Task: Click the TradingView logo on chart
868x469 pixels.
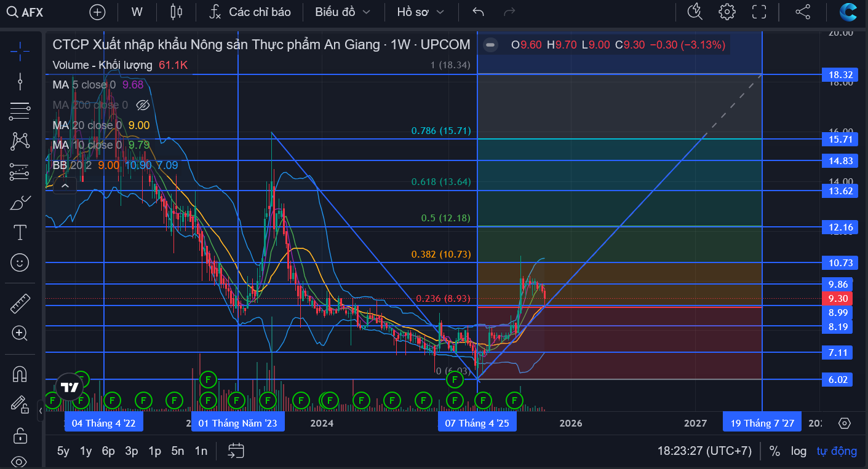Action: tap(70, 387)
